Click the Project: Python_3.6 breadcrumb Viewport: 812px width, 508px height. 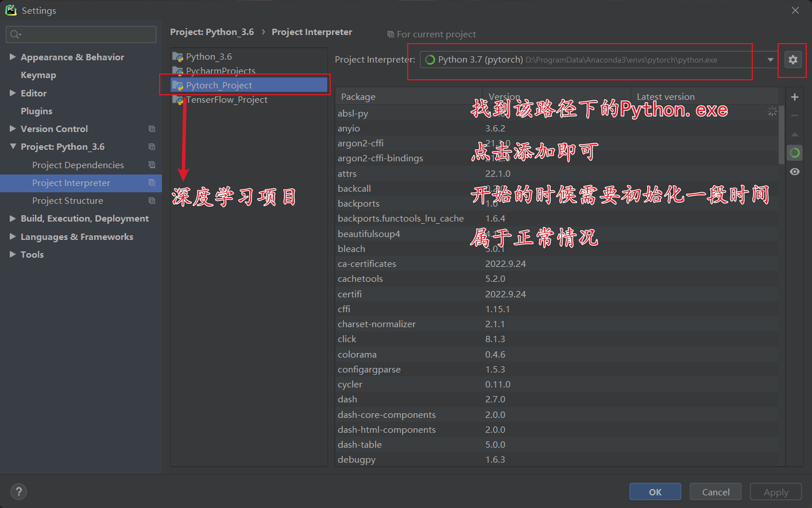[x=212, y=32]
